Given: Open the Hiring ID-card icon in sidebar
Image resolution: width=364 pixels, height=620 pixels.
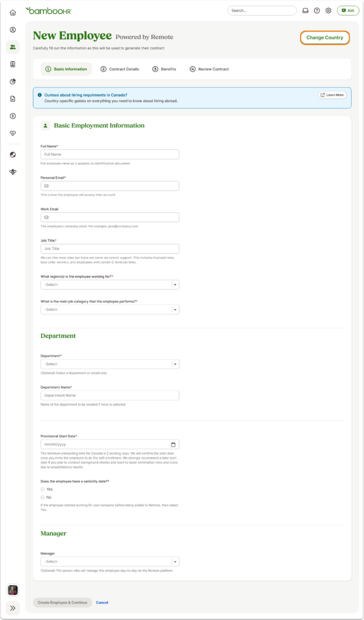Looking at the screenshot, I should point(13,64).
